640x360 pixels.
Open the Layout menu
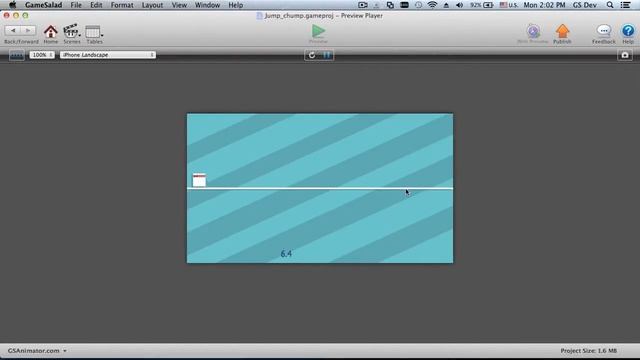coord(152,5)
